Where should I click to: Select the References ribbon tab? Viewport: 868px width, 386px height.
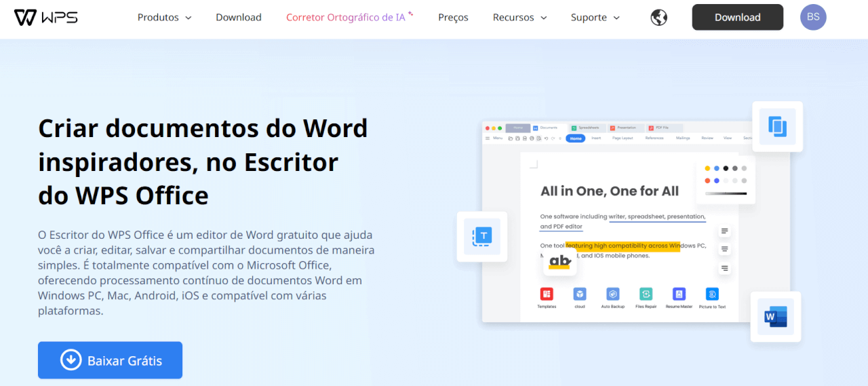click(x=654, y=138)
